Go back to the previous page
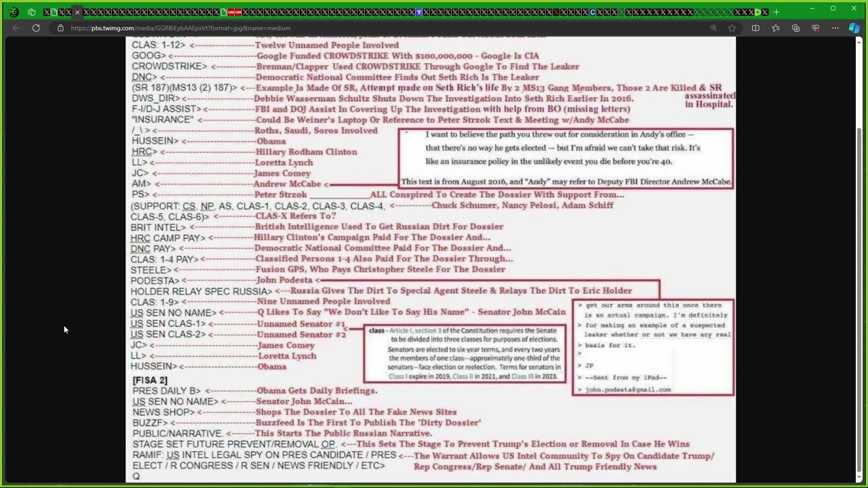The image size is (868, 488). pyautogui.click(x=16, y=28)
